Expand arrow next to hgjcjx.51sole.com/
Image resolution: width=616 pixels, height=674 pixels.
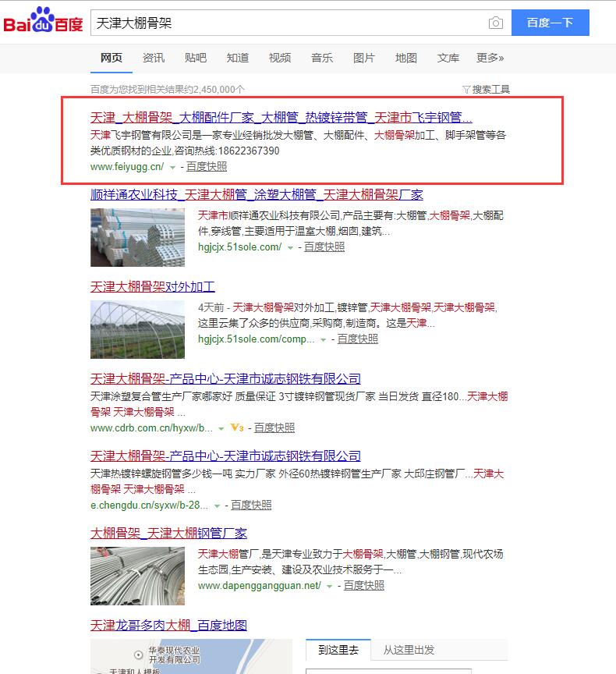(x=290, y=247)
